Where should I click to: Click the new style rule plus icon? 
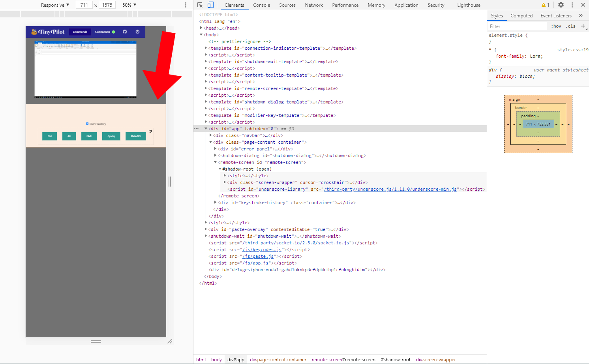click(583, 26)
